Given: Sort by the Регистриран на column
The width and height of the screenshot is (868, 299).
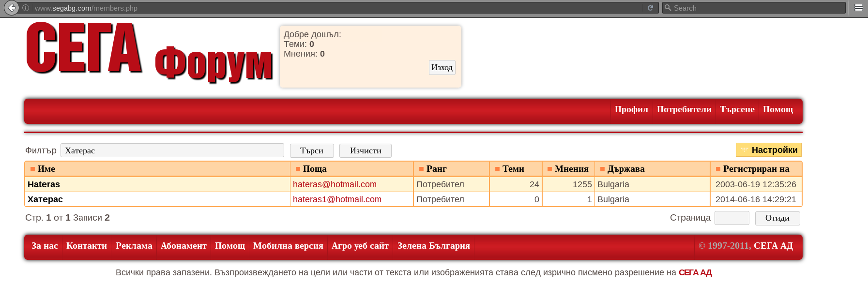Looking at the screenshot, I should point(756,169).
